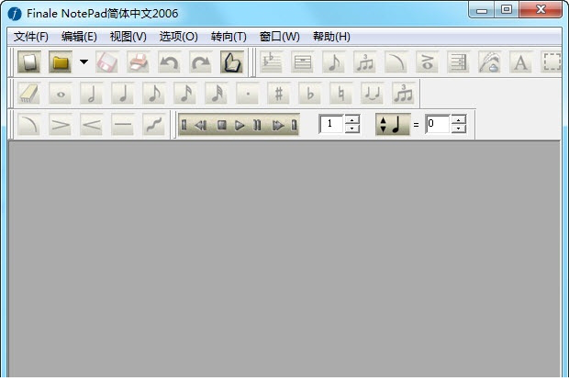Viewport: 569px width, 392px height.
Task: Jump playback to the beginning
Action: 184,125
